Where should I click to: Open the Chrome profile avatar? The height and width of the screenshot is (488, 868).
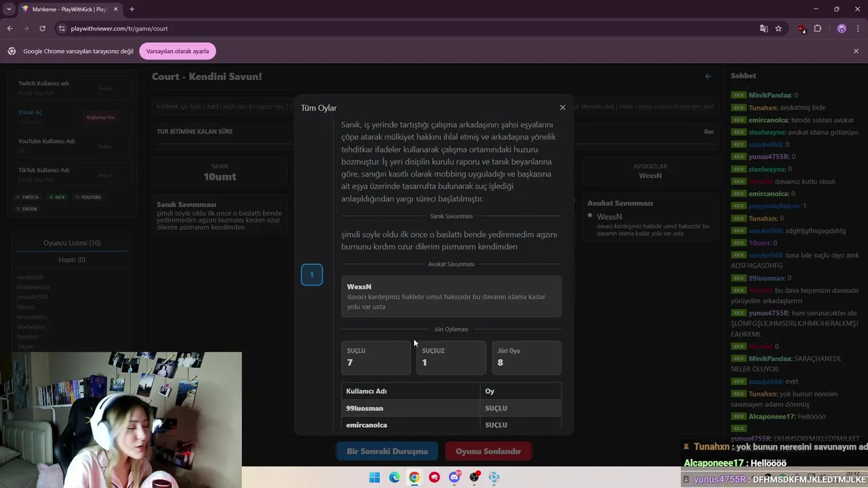(x=842, y=28)
